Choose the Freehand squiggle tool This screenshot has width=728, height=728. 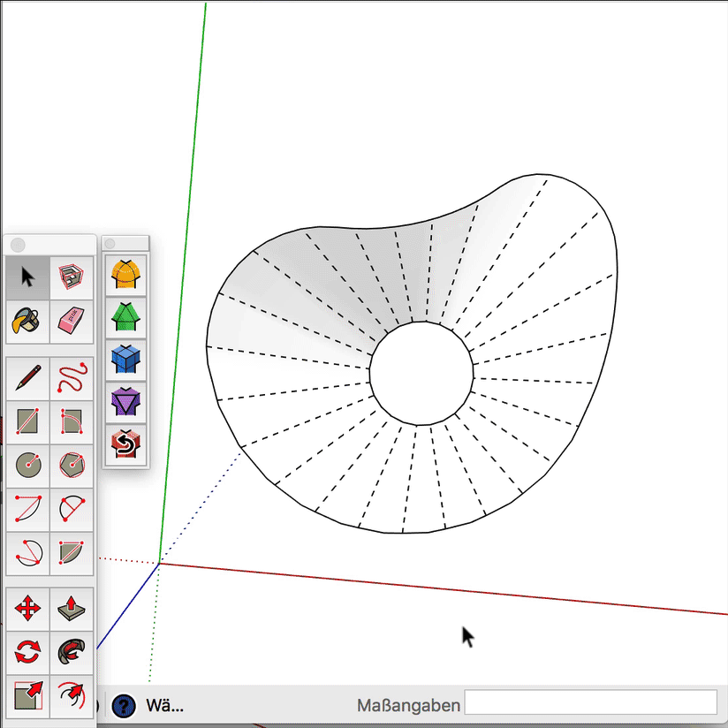pyautogui.click(x=72, y=379)
